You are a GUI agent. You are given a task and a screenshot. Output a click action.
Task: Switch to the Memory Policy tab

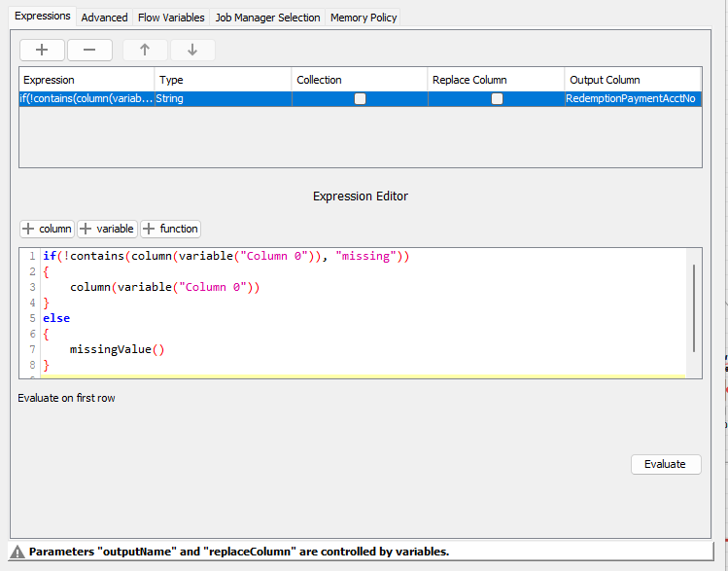364,18
